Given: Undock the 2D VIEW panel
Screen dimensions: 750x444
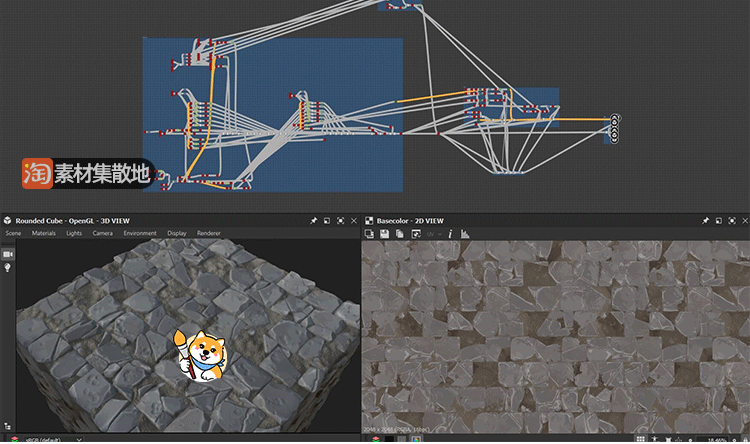Looking at the screenshot, I should click(x=719, y=220).
